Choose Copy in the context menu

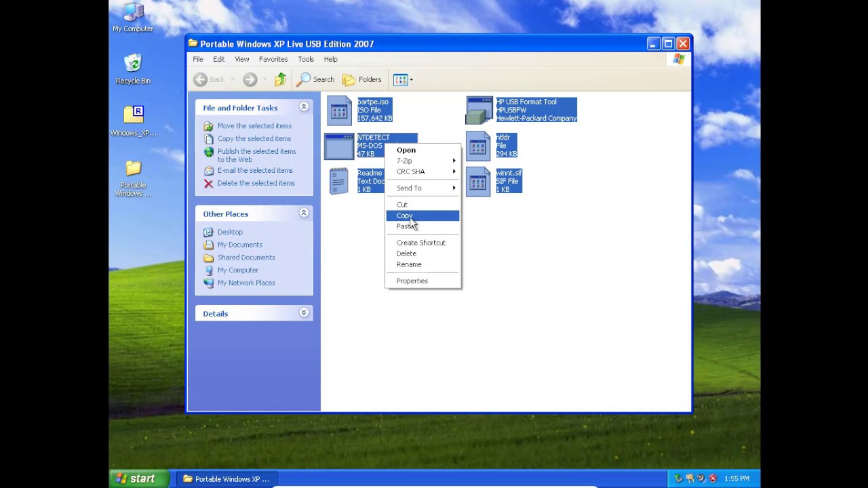click(x=423, y=216)
